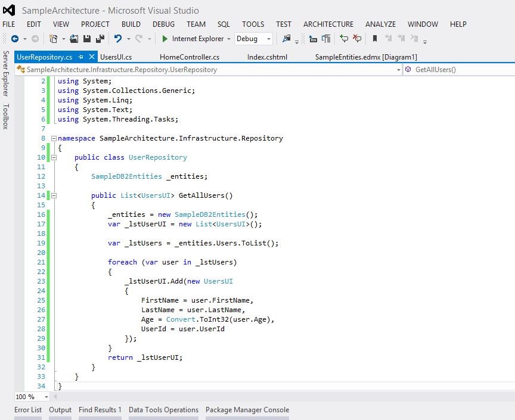Collapse the GetAllUsers method outline
The image size is (515, 420).
pos(53,195)
